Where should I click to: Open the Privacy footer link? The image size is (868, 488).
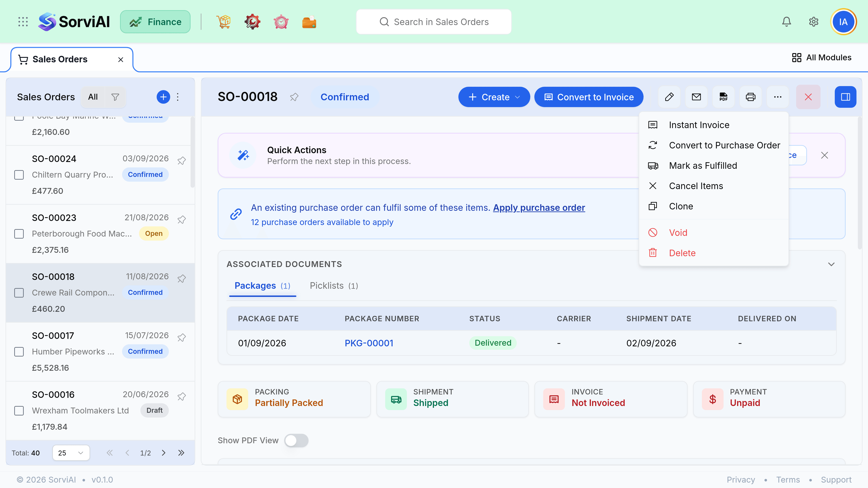tap(741, 480)
